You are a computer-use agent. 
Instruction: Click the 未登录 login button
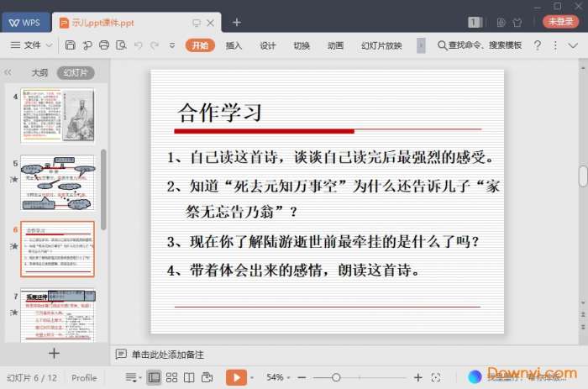(x=560, y=22)
